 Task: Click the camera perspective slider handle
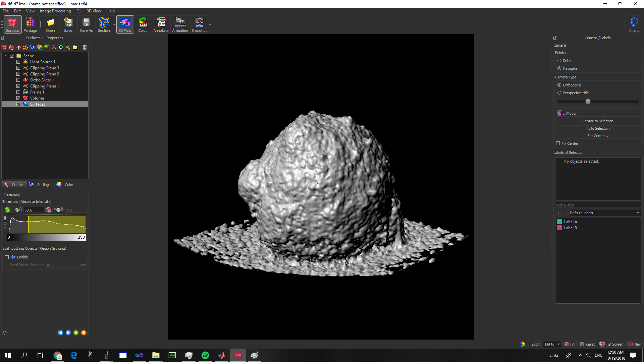(x=588, y=102)
